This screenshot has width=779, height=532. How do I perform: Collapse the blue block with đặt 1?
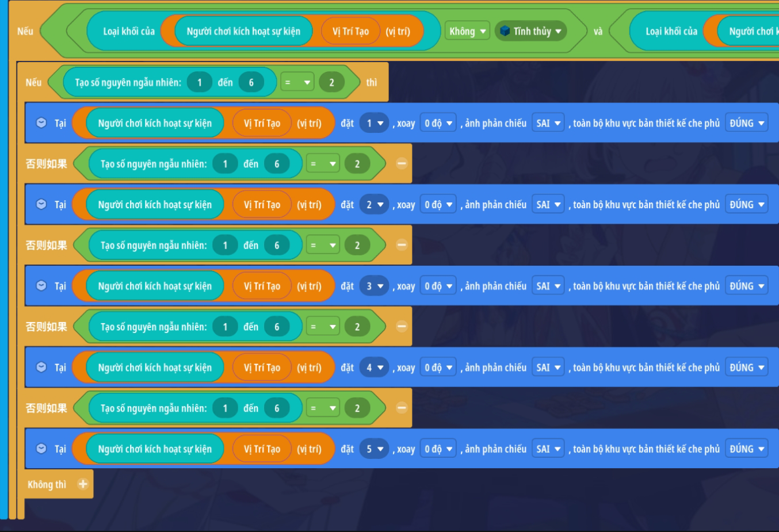(x=41, y=123)
